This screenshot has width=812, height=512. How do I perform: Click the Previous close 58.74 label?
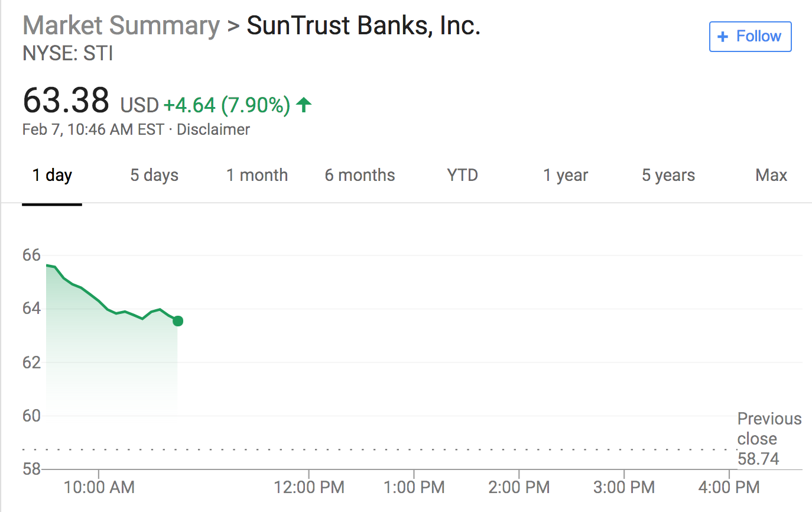click(769, 439)
